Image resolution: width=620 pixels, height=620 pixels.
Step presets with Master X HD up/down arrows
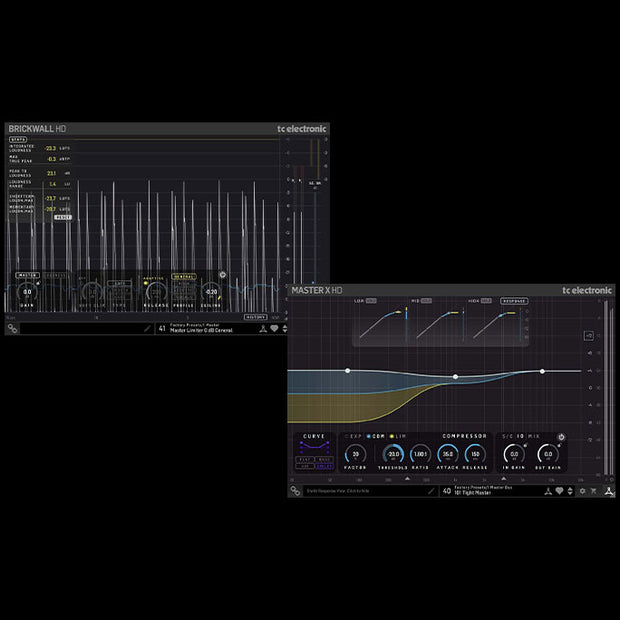click(x=570, y=491)
